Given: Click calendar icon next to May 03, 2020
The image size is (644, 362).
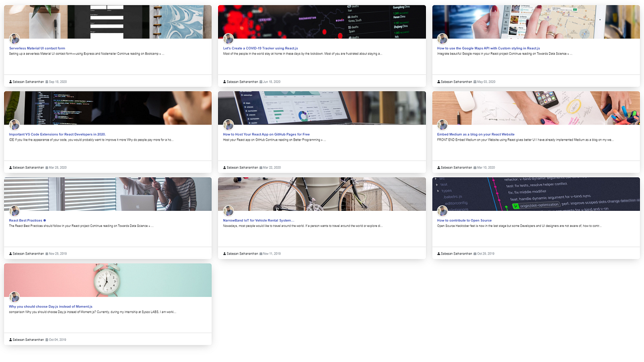Looking at the screenshot, I should (x=475, y=82).
